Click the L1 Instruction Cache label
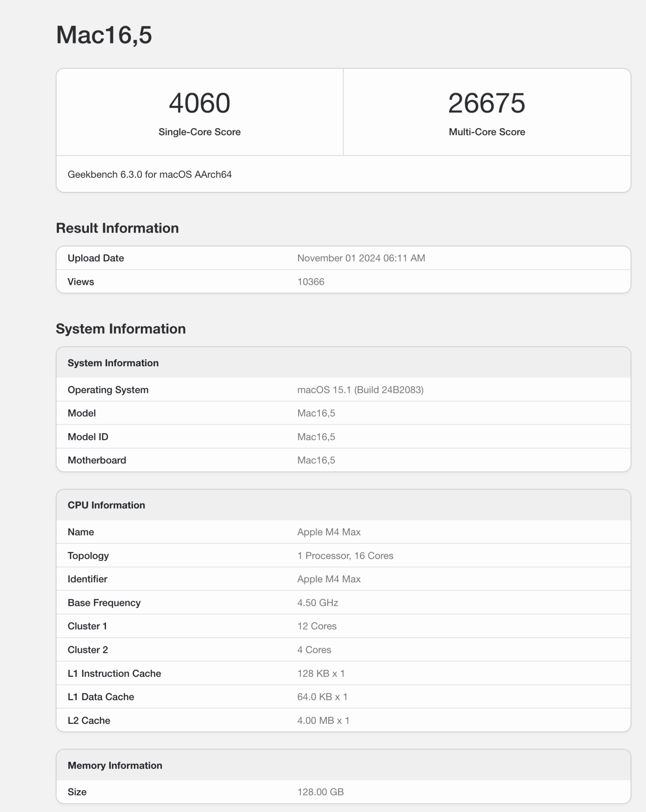The image size is (646, 812). [x=114, y=674]
